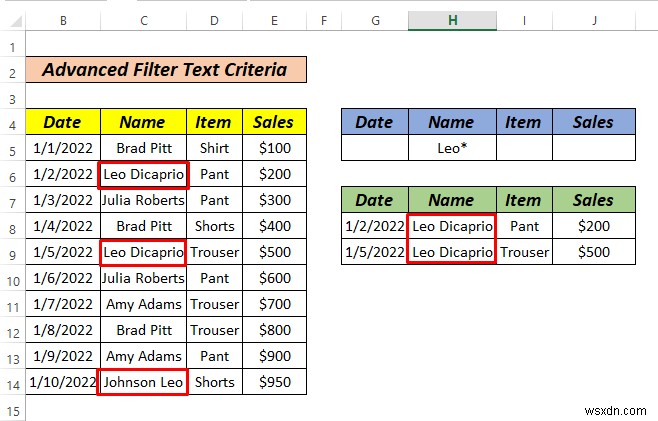Screen dimensions: 658x421
Task: Select the $500 cell in results table
Action: coord(594,252)
